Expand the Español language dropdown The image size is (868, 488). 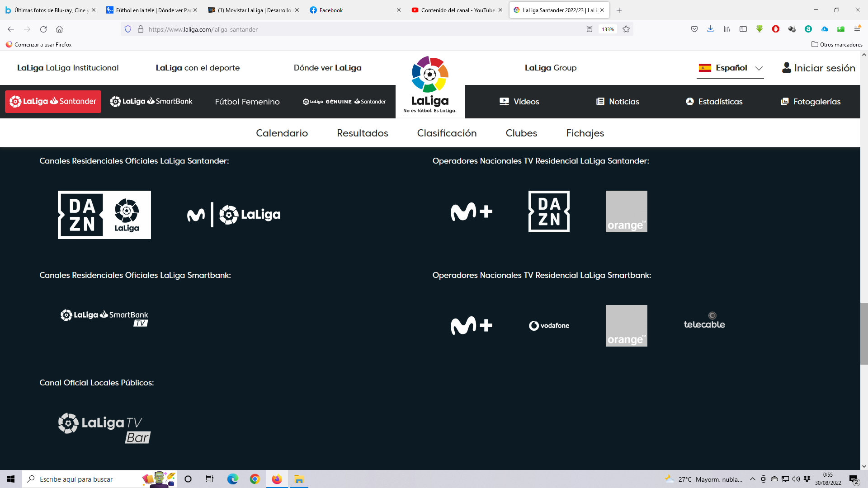731,68
